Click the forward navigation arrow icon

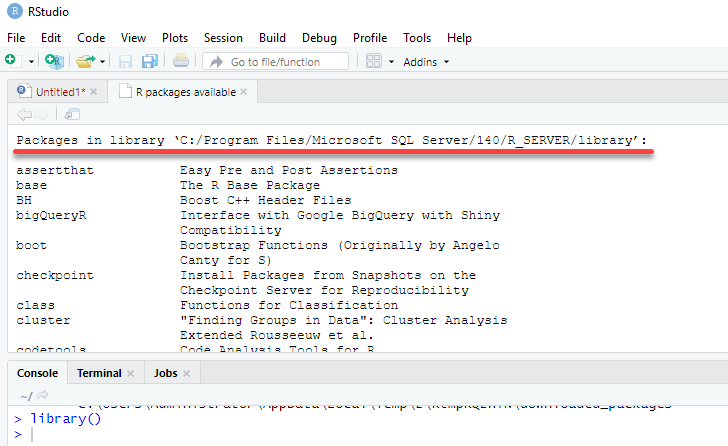pyautogui.click(x=41, y=114)
